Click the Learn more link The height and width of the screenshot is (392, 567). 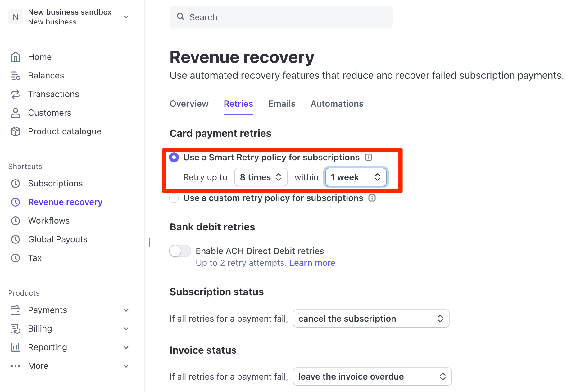pos(312,263)
